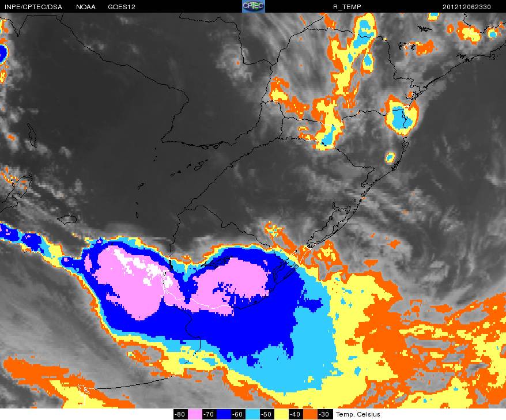Click the GOES12 satellite label
The height and width of the screenshot is (420, 506).
coord(122,7)
